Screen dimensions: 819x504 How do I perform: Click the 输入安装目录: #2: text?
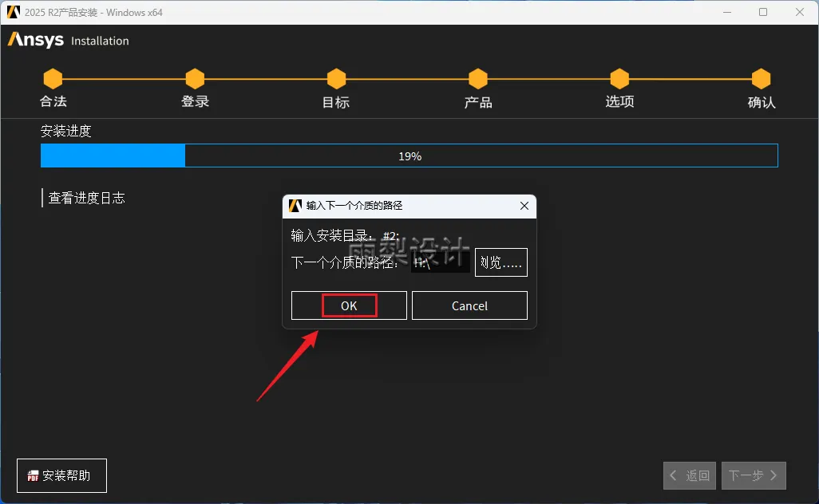[345, 236]
